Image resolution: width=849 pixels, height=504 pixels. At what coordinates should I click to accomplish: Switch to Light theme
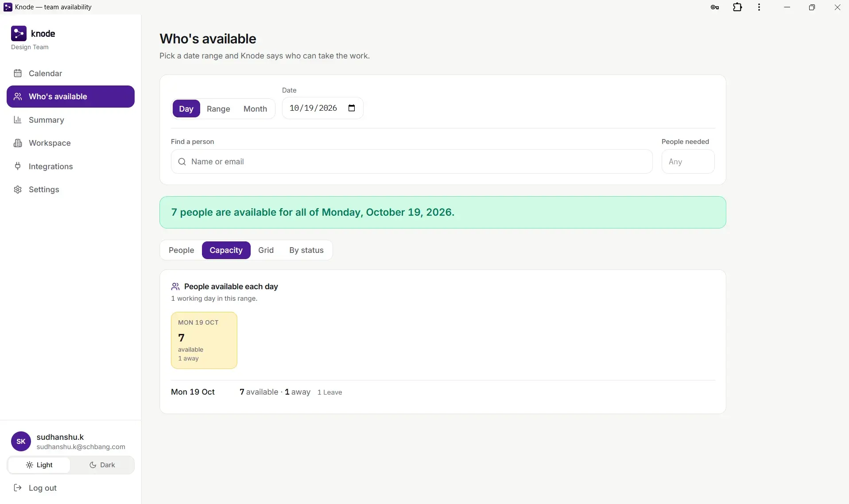(39, 465)
